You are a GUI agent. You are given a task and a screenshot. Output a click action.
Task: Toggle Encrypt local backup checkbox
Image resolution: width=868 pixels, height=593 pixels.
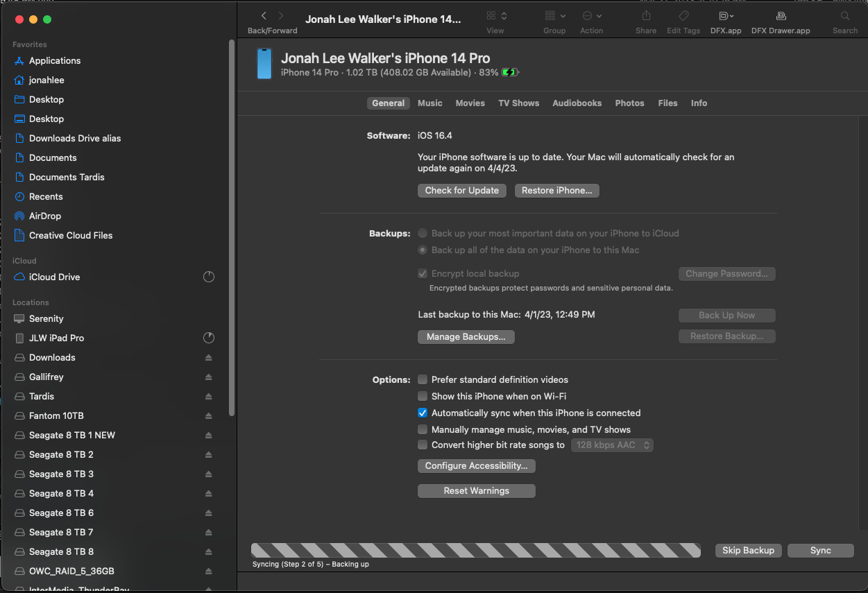click(x=423, y=274)
